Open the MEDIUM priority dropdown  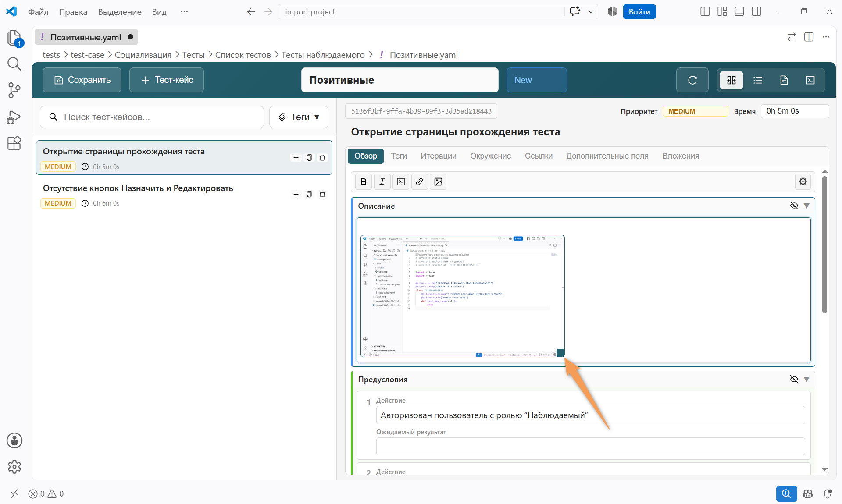695,111
